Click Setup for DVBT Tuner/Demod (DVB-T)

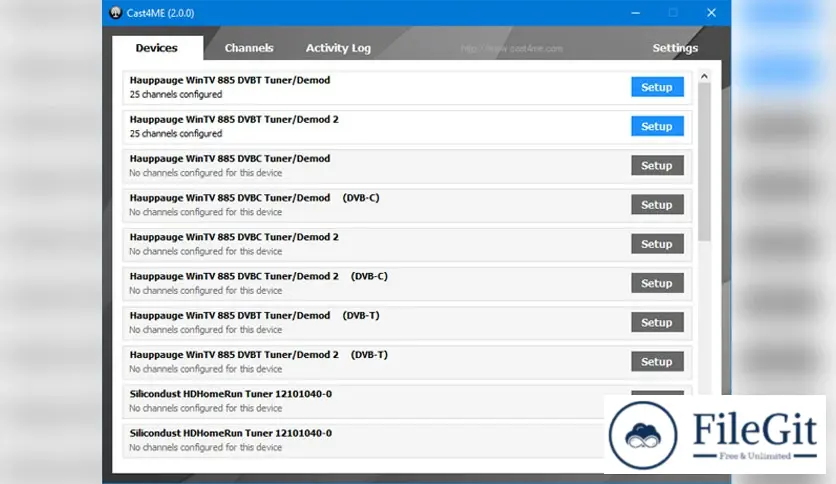coord(657,322)
